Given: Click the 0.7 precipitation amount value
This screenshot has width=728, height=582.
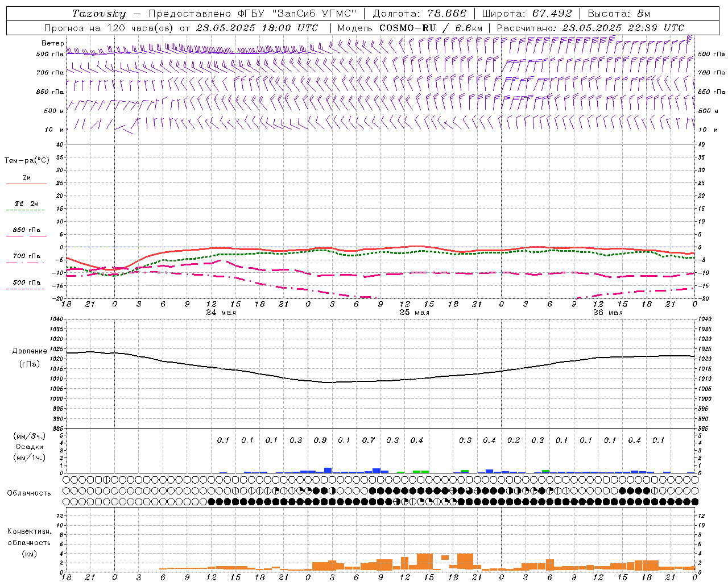Looking at the screenshot, I should point(369,440).
